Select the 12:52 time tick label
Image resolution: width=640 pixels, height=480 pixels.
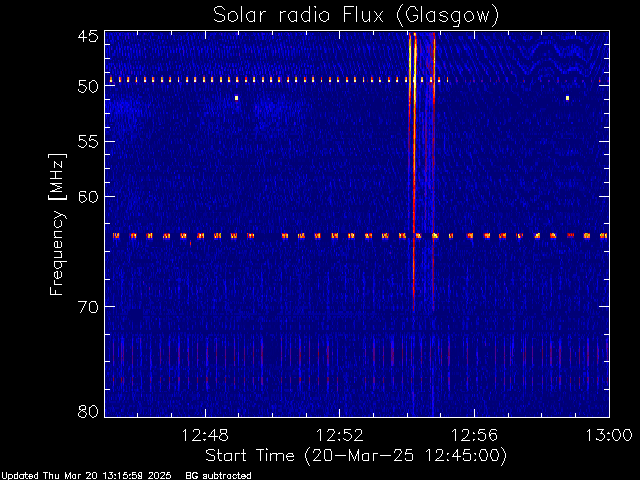[x=340, y=436]
